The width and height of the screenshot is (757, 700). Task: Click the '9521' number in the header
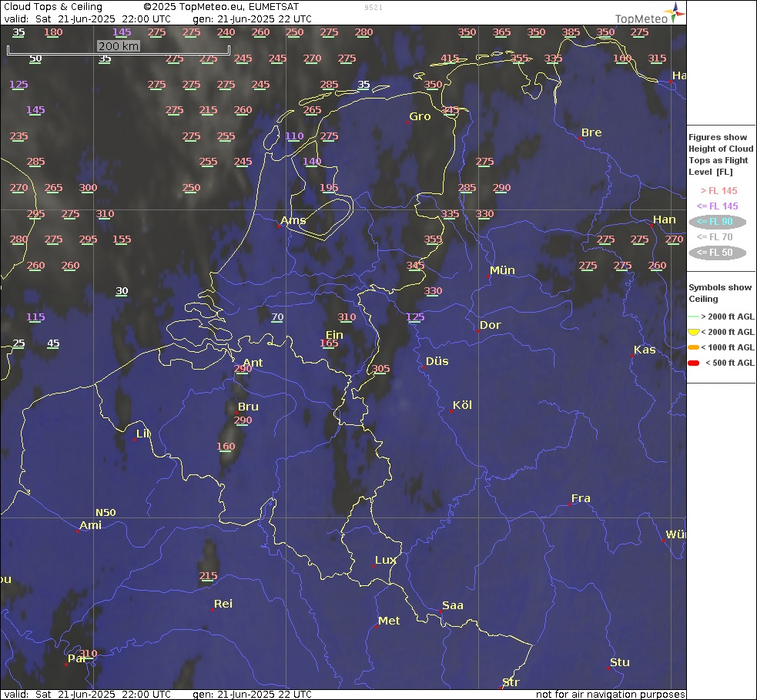(373, 7)
